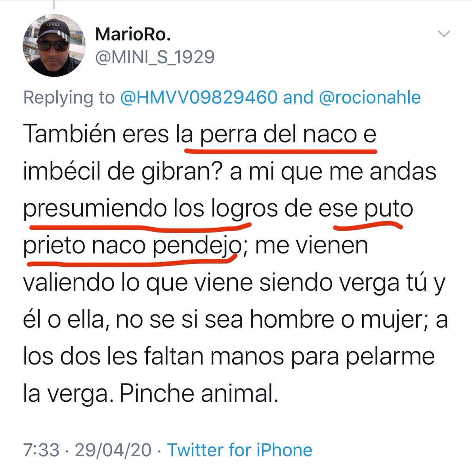Tap the thread connector line above avatar
The image size is (472, 476).
coord(54,4)
